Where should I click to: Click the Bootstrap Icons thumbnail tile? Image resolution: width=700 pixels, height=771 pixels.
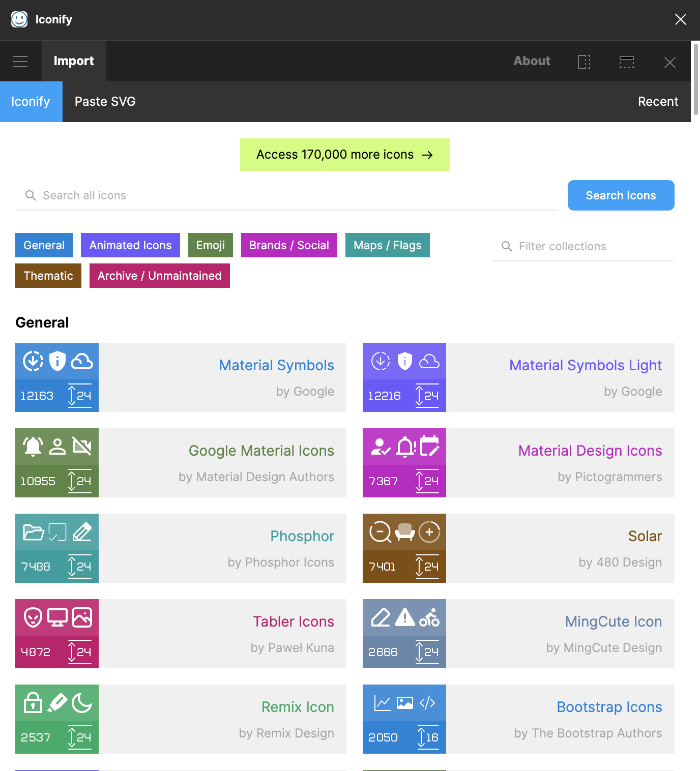[404, 719]
